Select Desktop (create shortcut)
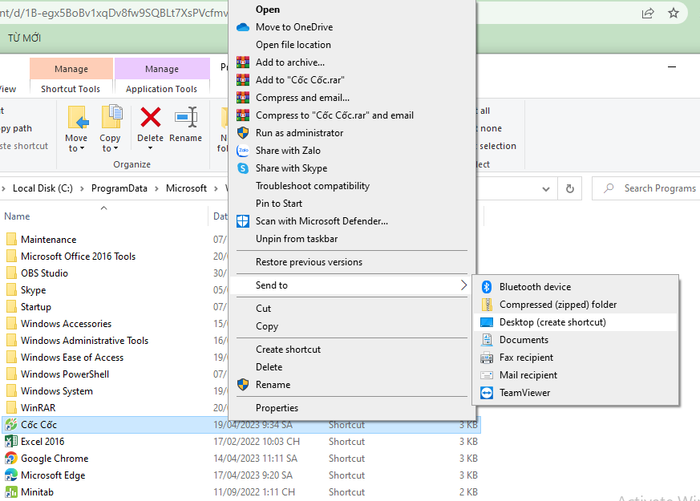 click(x=576, y=322)
